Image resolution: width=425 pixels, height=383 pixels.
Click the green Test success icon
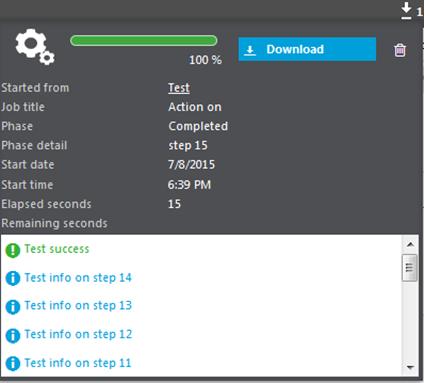point(13,250)
